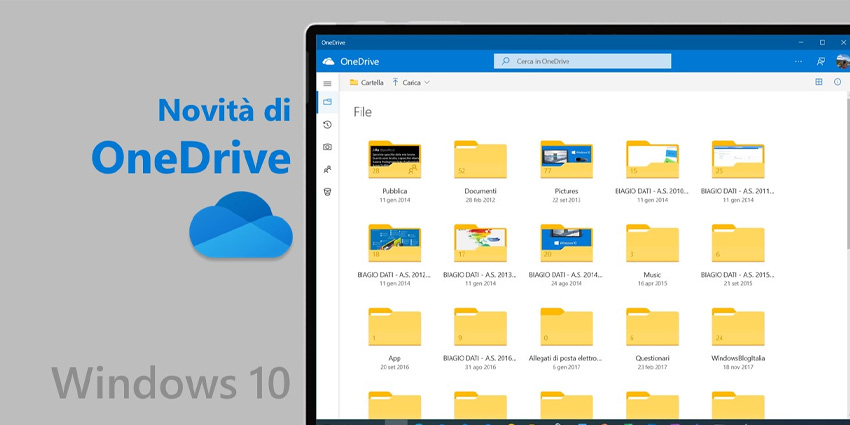
Task: Click the '31 ago 2016' folder date
Action: (480, 367)
